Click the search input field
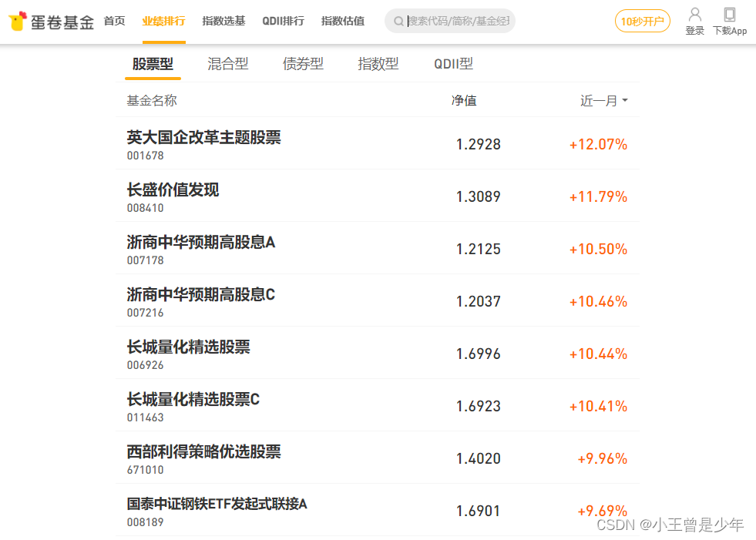Viewport: 756px width, 540px height. click(x=459, y=22)
